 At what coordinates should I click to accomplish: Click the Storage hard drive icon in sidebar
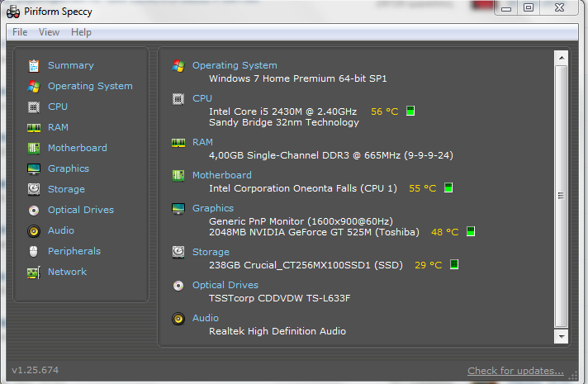[x=34, y=189]
